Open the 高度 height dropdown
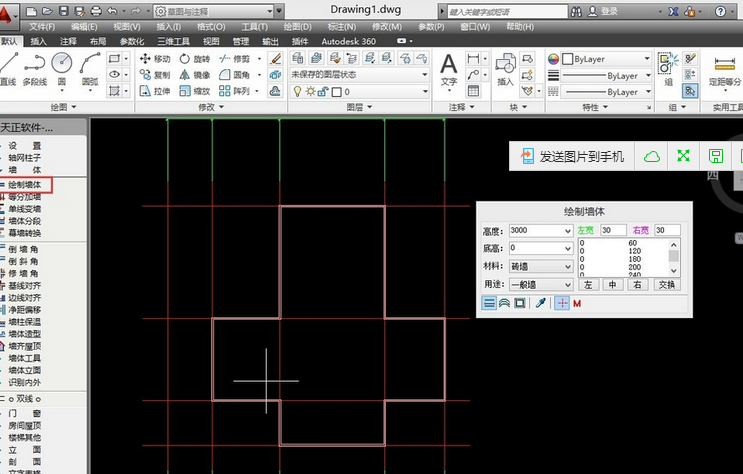Screen dimensions: 743x474 568,231
